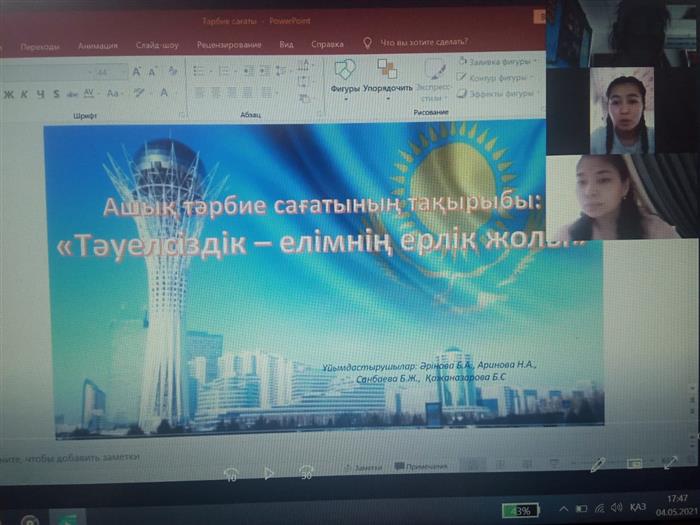700x525 pixels.
Task: Toggle the Примечания comments pane
Action: tap(421, 467)
